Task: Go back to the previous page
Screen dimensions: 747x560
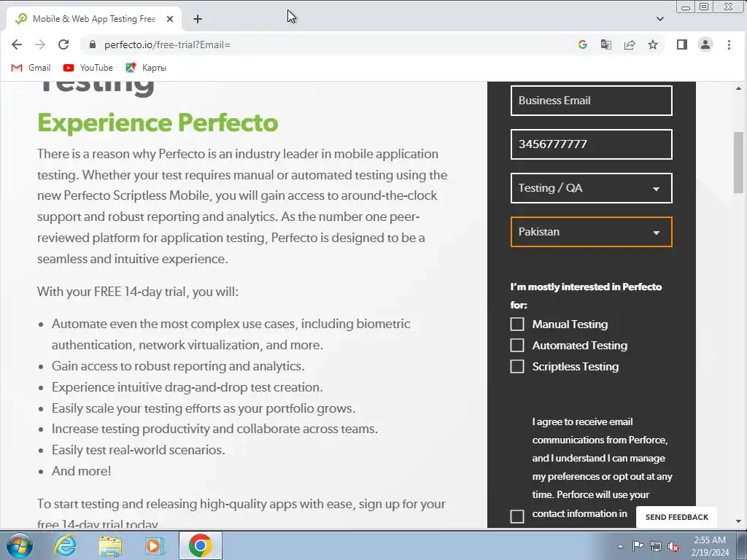Action: pos(17,44)
